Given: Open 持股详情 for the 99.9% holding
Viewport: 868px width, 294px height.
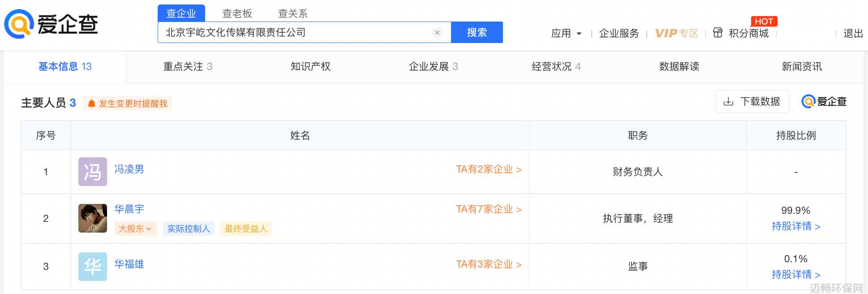Looking at the screenshot, I should pos(796,226).
